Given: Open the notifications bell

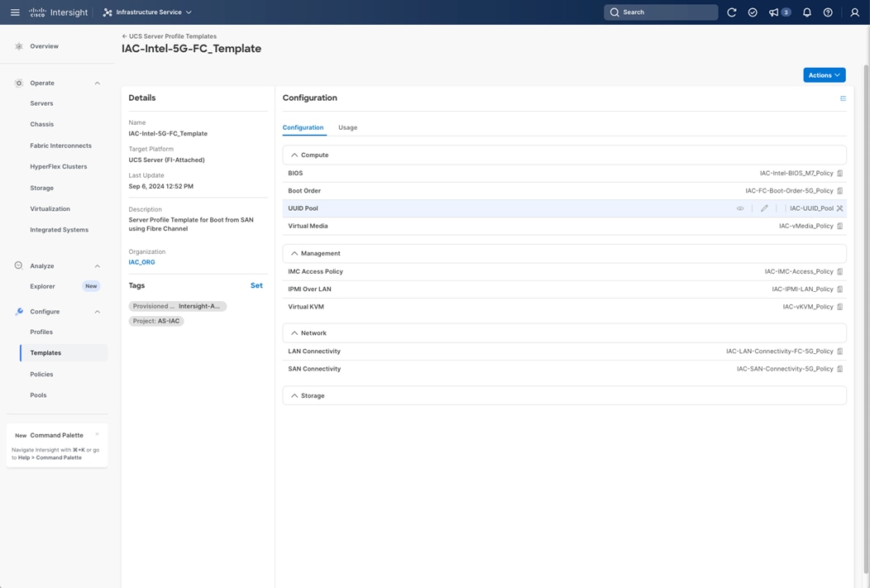Looking at the screenshot, I should (807, 12).
